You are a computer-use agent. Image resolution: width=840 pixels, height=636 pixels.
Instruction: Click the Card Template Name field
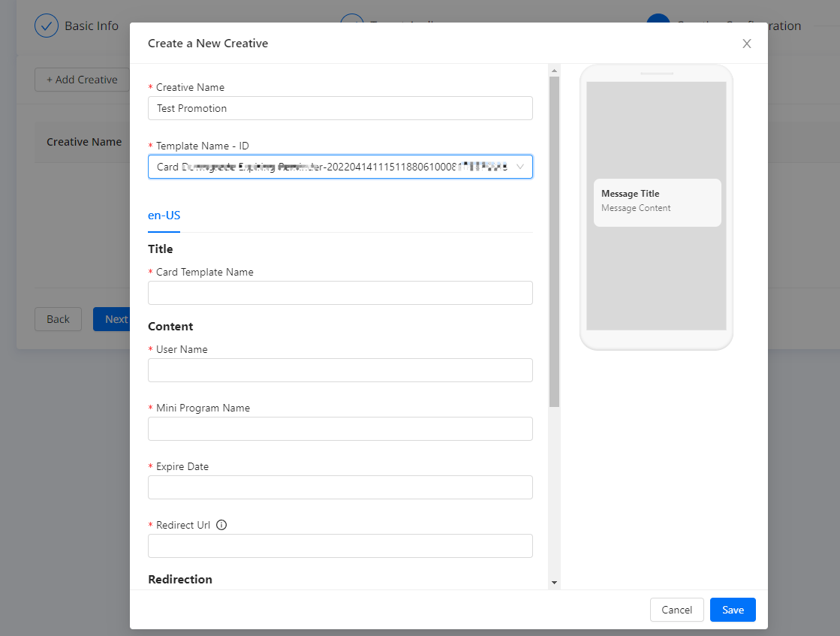point(340,293)
